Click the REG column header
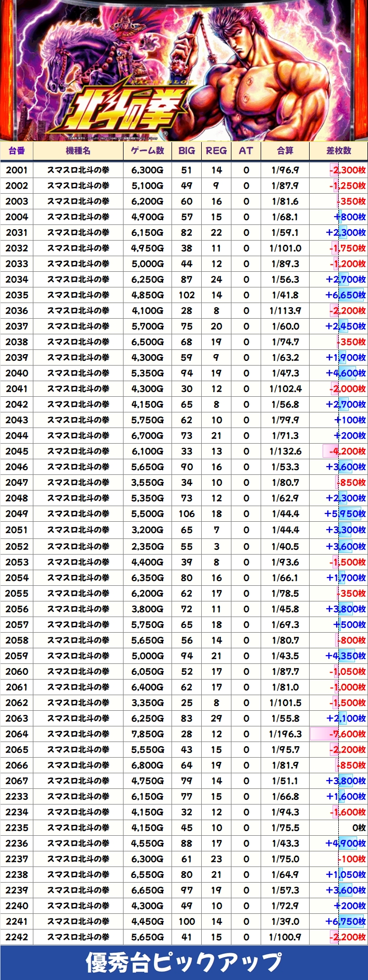Screen dimensions: 368x980 click(216, 150)
